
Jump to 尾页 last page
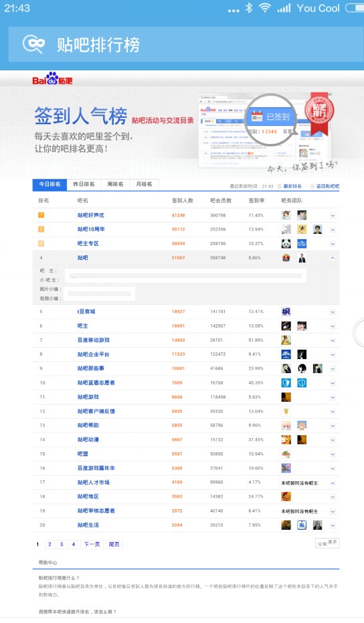(114, 545)
